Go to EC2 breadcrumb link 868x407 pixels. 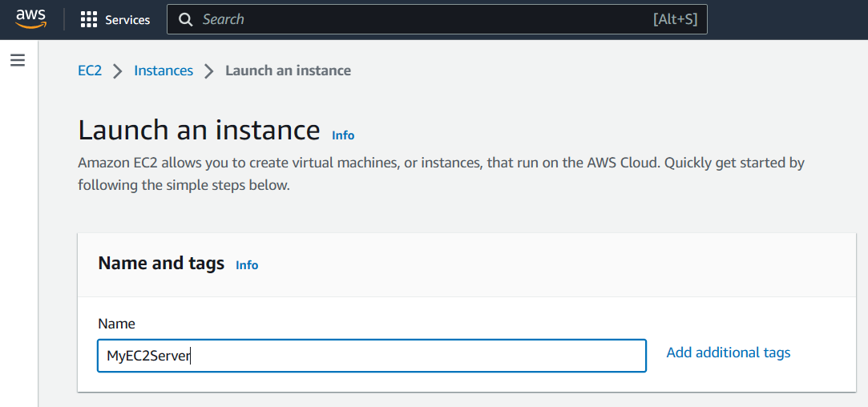pyautogui.click(x=90, y=71)
